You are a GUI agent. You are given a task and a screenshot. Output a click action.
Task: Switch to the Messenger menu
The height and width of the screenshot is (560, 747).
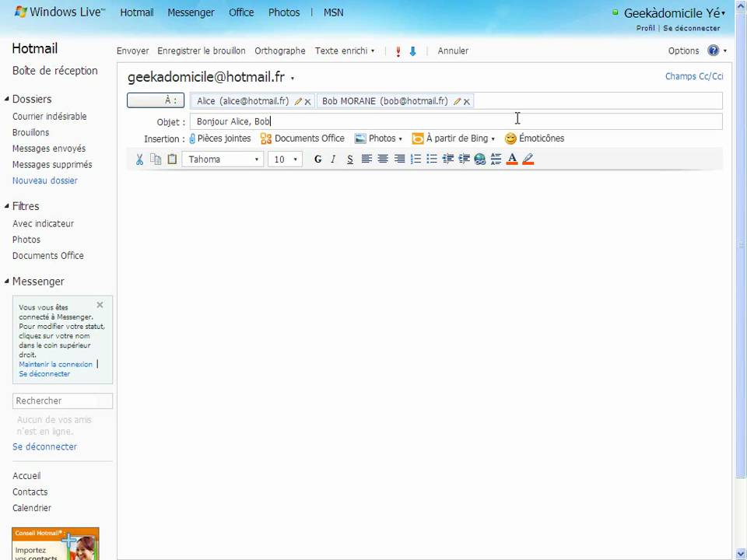(191, 12)
